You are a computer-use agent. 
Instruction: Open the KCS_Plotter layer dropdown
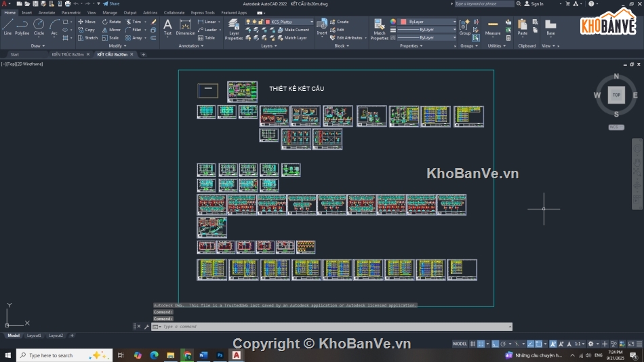click(x=291, y=22)
